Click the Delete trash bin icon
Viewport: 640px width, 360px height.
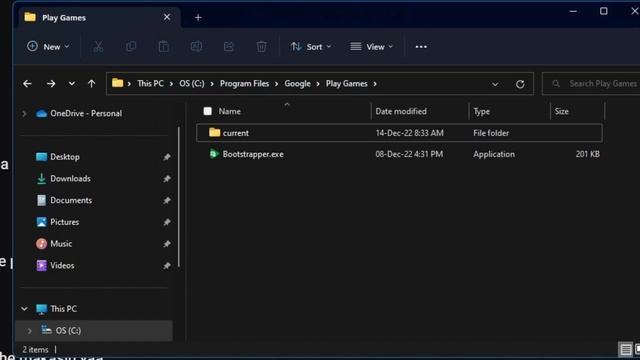[262, 47]
